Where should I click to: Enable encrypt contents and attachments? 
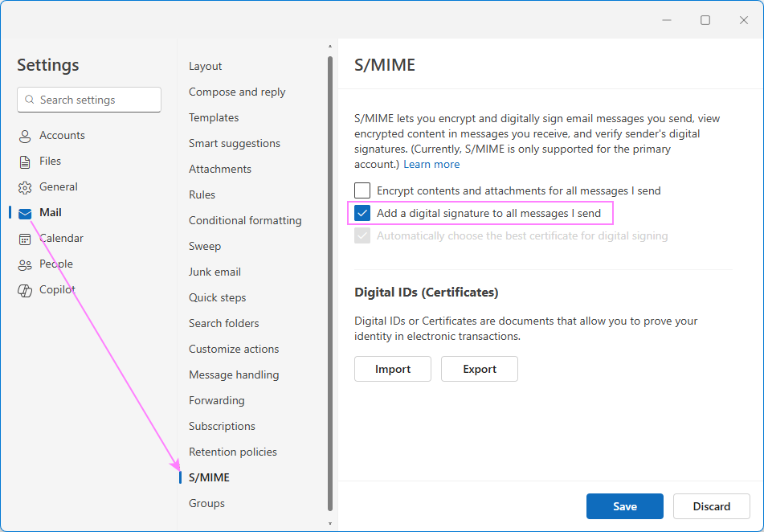click(x=362, y=190)
